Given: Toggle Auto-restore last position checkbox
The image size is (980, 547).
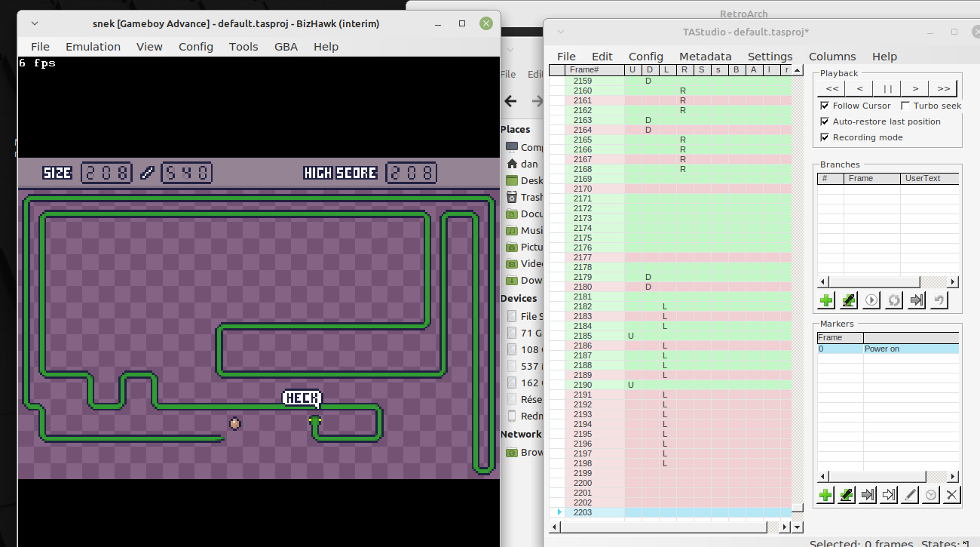Looking at the screenshot, I should click(x=825, y=121).
